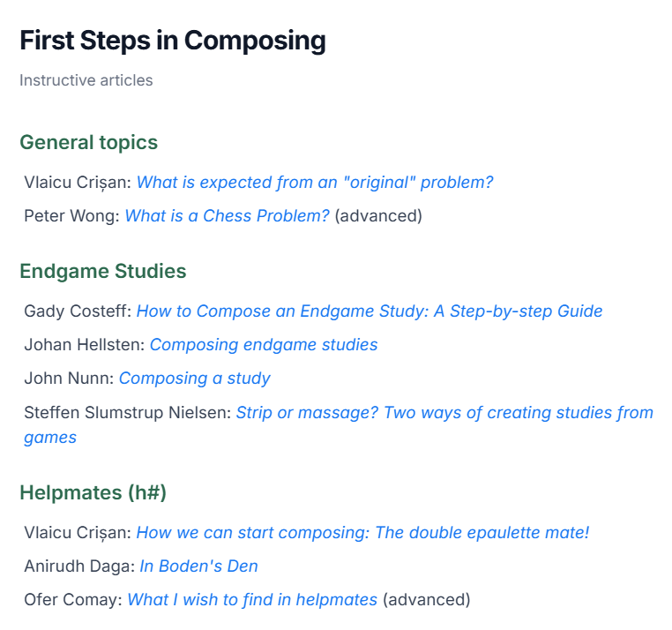
Task: Open "How to Compose an Endgame Study" guide
Action: point(369,311)
